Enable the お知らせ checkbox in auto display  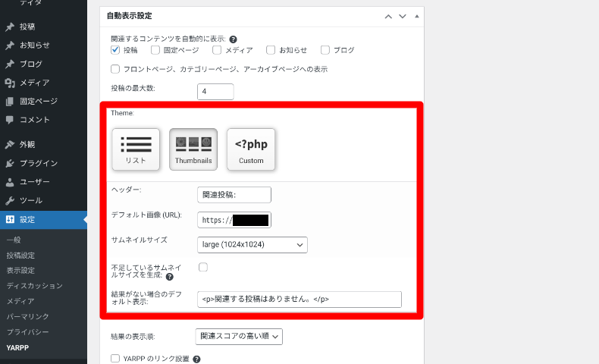point(271,50)
